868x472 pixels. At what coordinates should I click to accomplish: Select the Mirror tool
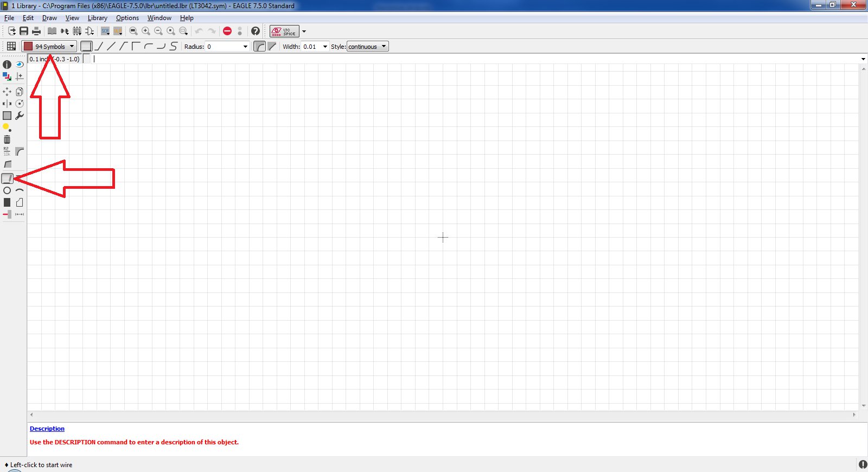pyautogui.click(x=7, y=104)
